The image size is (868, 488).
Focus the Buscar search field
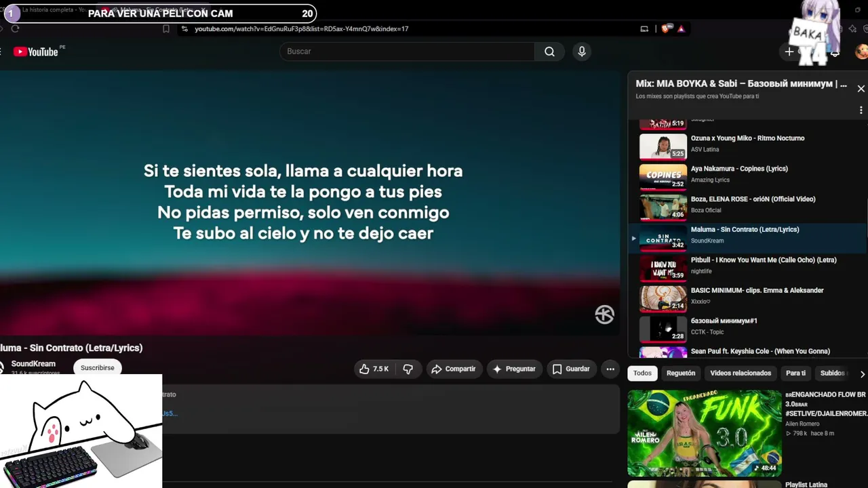click(407, 52)
